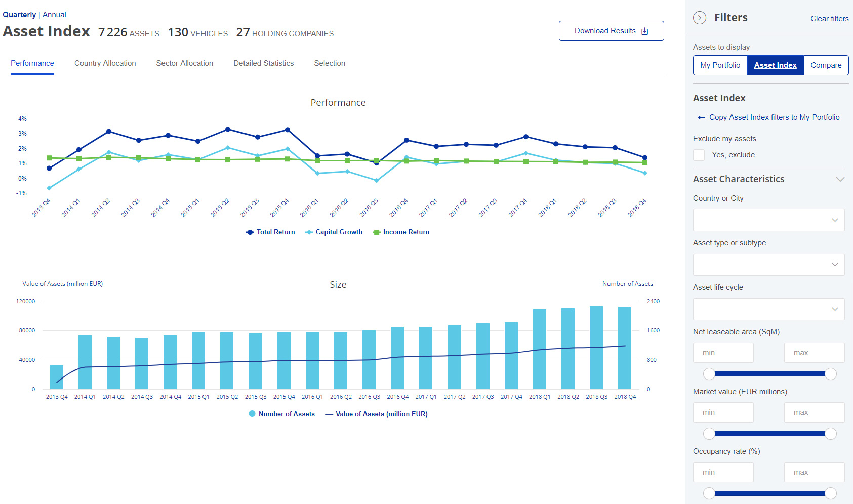Click the left arrow icon beside Copy Asset Index filters

tap(702, 117)
